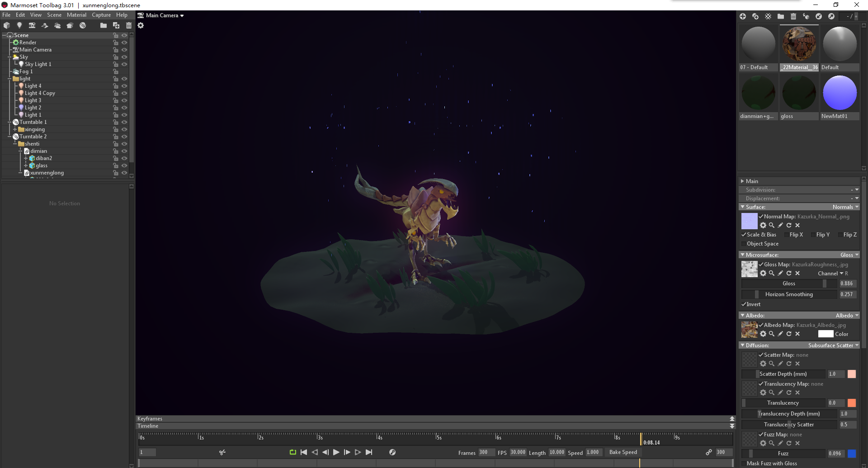Click the Gloss Map magnifier icon

(772, 273)
